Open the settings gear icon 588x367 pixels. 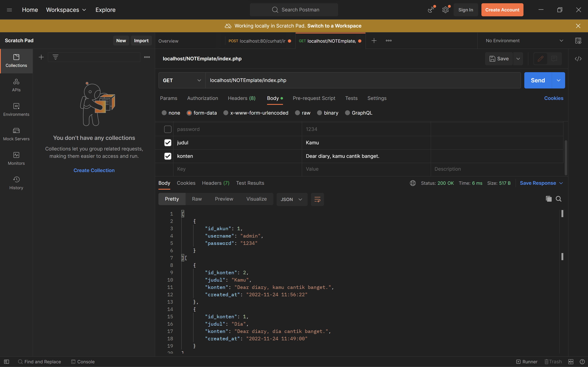click(x=445, y=10)
